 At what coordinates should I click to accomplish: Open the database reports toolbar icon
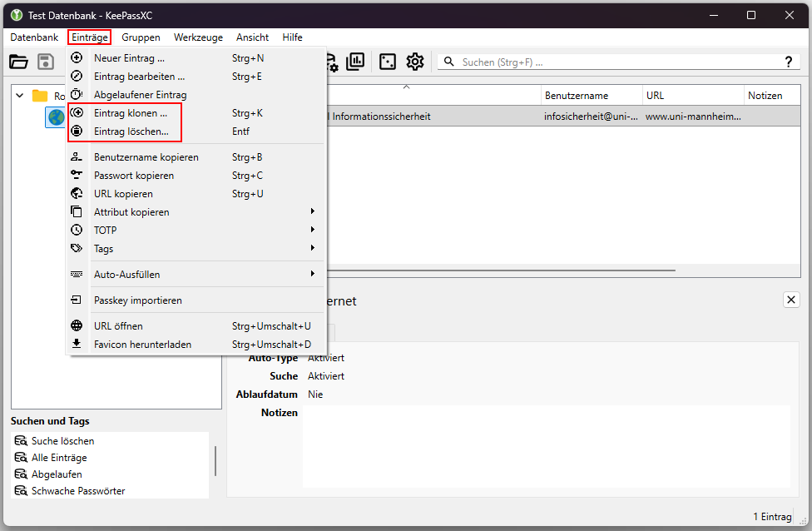coord(355,62)
